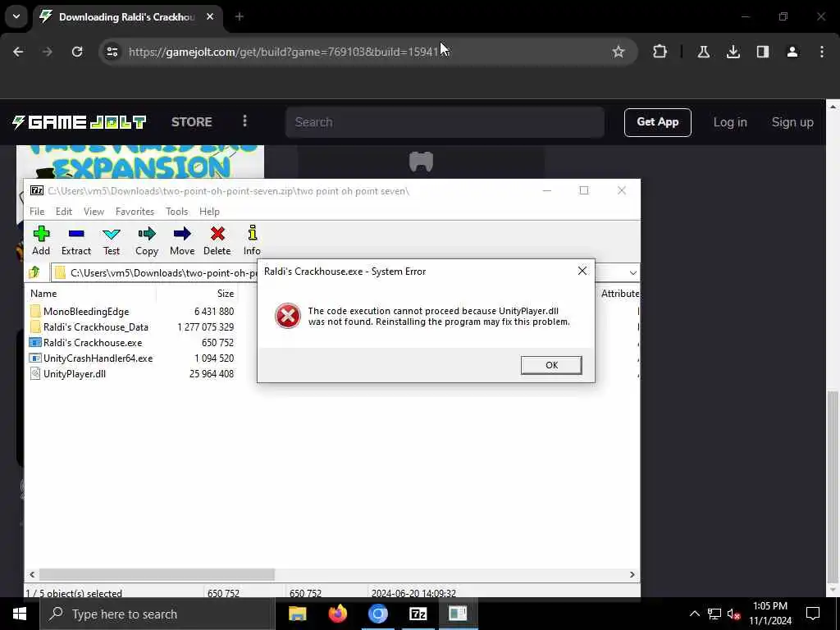The image size is (840, 630).
Task: Show hidden system tray icons
Action: 694,614
